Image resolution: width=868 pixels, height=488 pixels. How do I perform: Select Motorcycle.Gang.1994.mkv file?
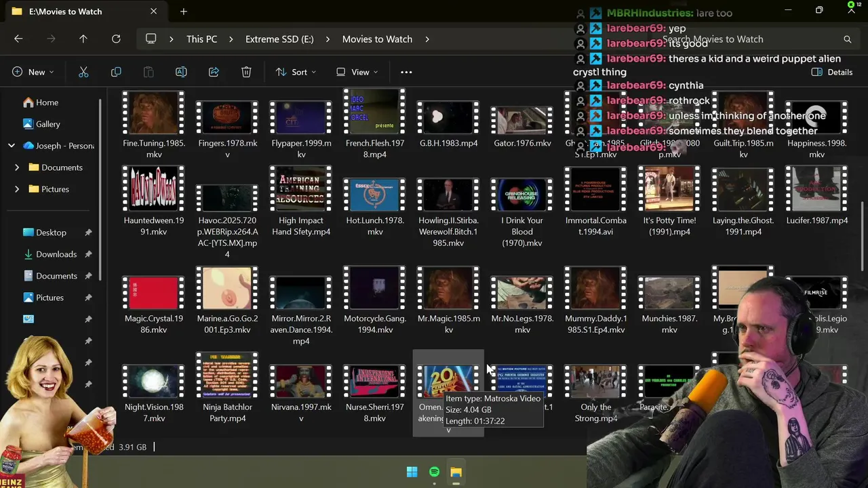click(x=375, y=300)
